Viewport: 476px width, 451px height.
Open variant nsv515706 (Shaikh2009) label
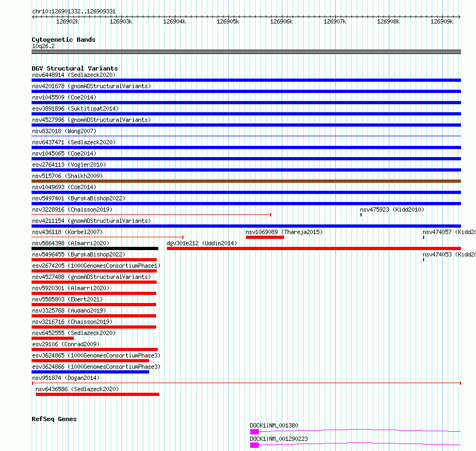click(67, 176)
